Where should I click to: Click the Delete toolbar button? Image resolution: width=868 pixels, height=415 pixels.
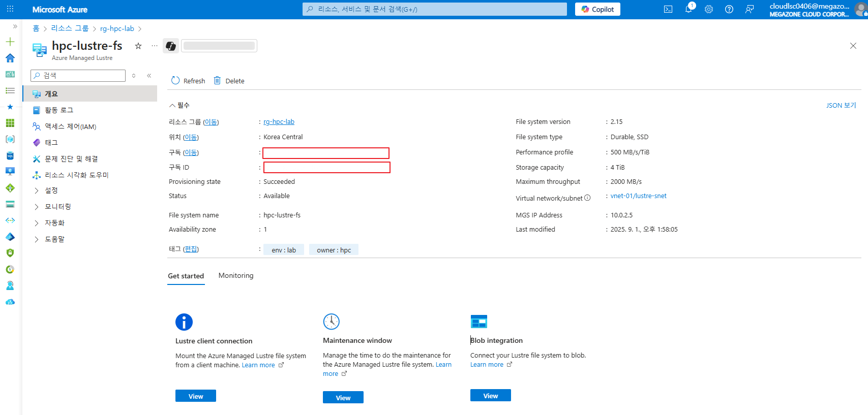coord(229,81)
